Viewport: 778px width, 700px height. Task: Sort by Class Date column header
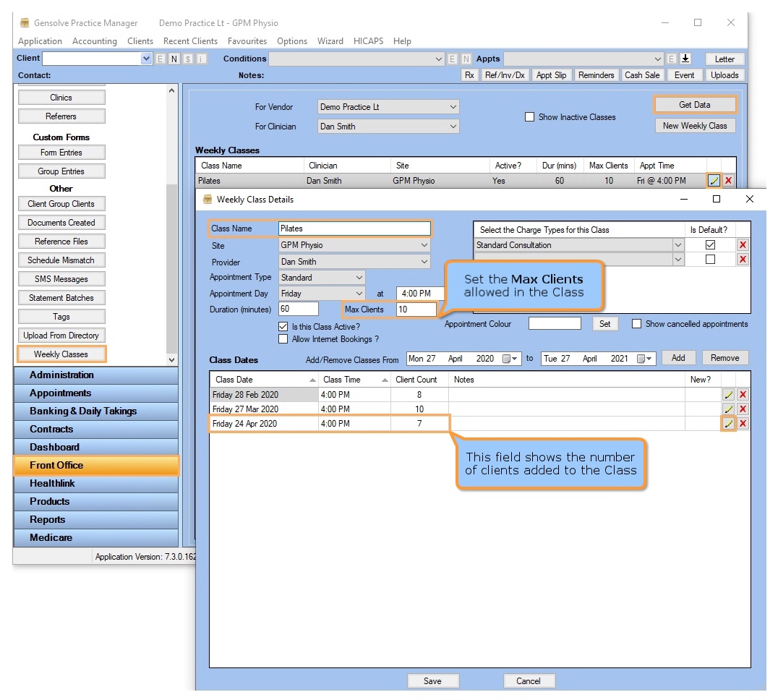pos(263,380)
